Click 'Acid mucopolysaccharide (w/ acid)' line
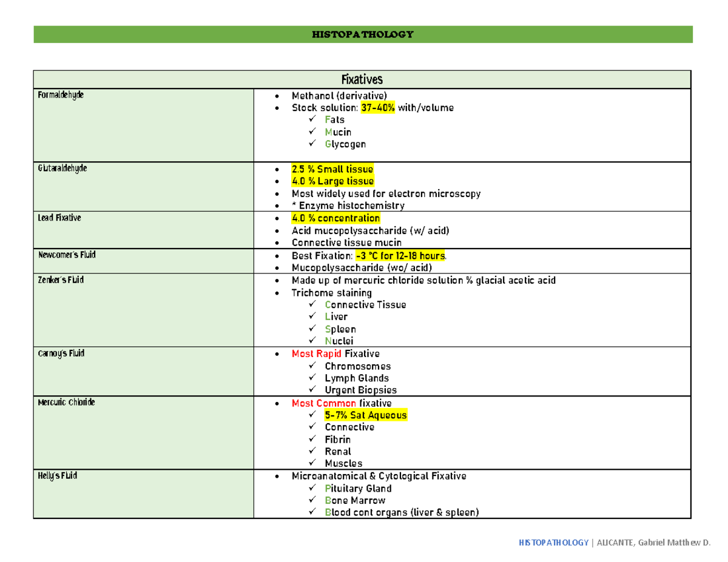 coord(371,231)
